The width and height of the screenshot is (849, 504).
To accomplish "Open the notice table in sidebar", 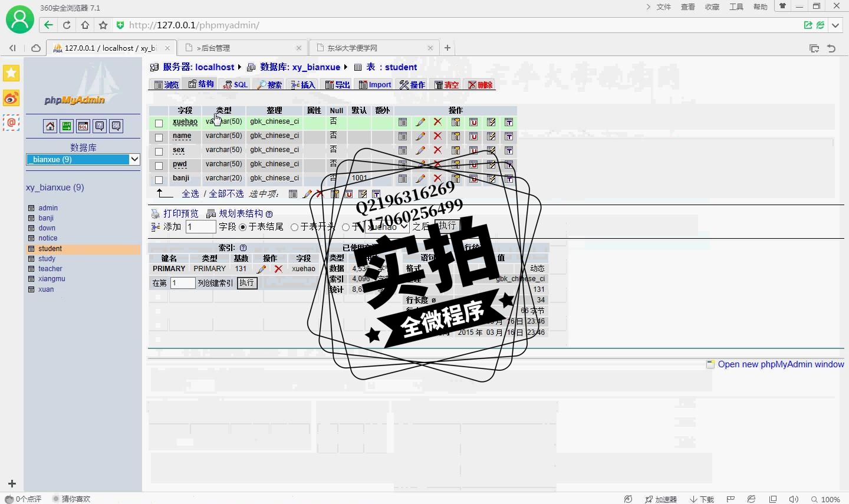I will tap(48, 238).
